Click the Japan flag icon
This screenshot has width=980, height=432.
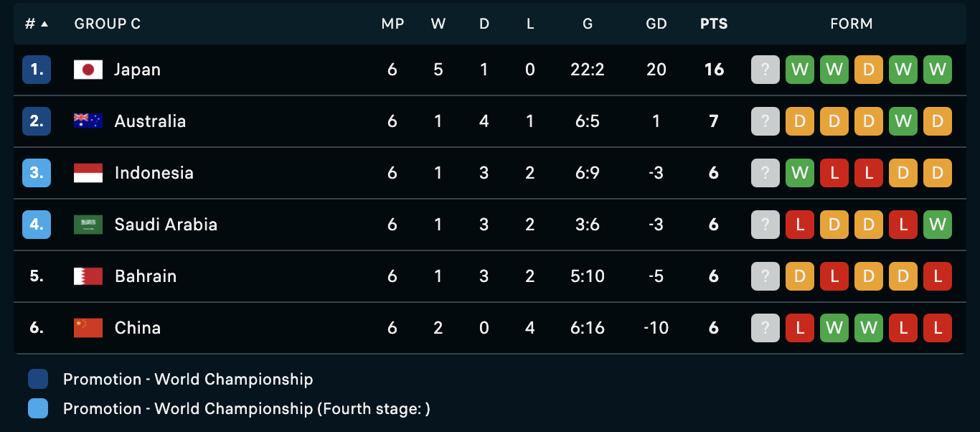pyautogui.click(x=88, y=70)
